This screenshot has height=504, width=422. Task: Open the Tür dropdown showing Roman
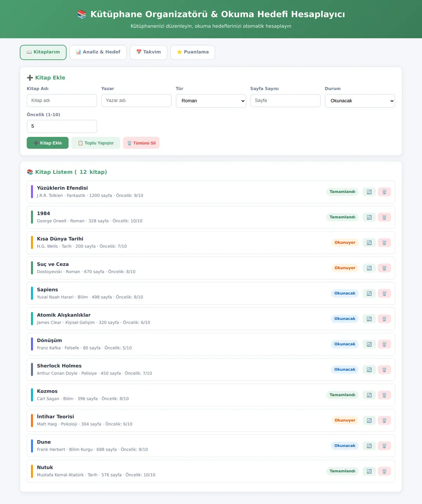click(x=211, y=101)
